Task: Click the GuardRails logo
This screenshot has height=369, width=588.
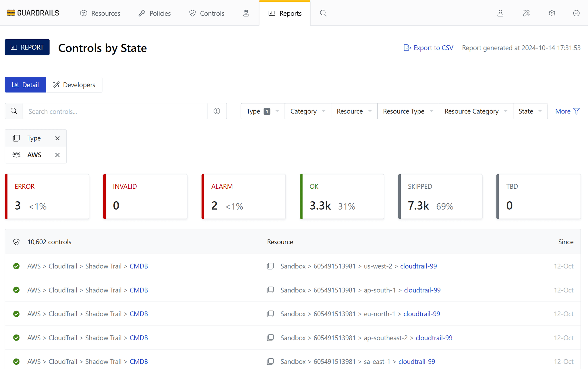Action: 32,13
